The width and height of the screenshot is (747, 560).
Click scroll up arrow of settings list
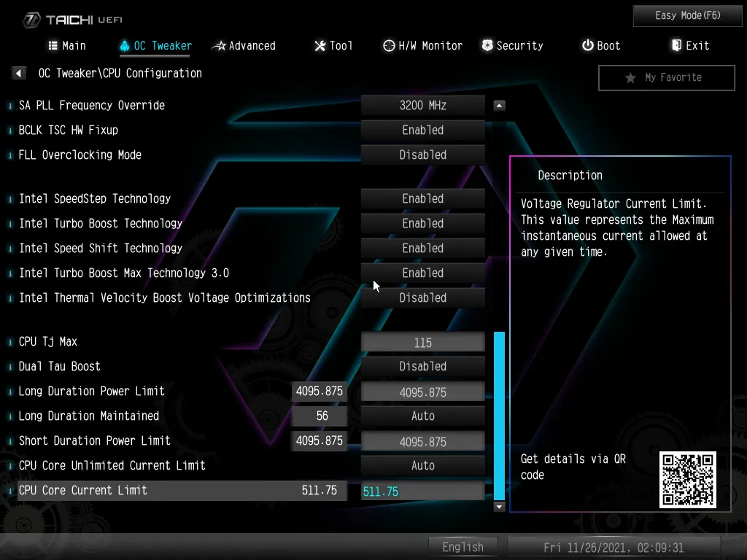click(499, 105)
